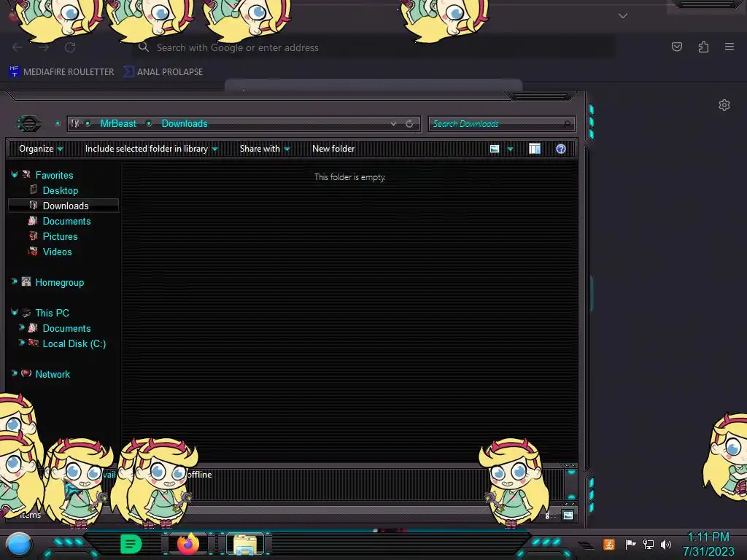Open the Firefox hamburger menu

click(x=729, y=47)
